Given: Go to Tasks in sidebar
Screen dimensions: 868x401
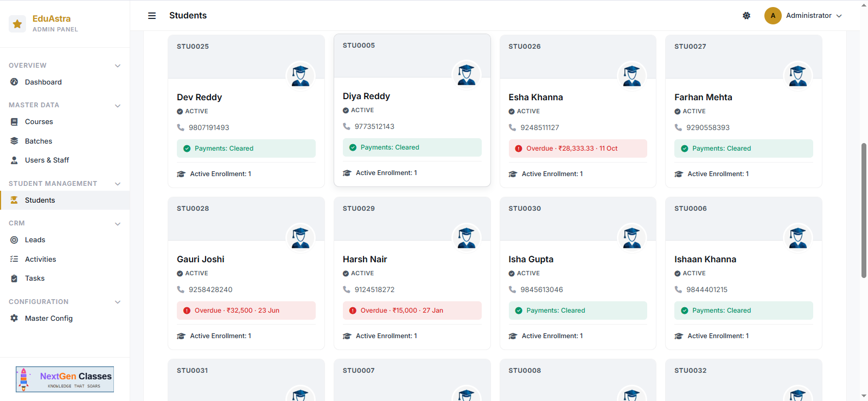Looking at the screenshot, I should [65, 279].
